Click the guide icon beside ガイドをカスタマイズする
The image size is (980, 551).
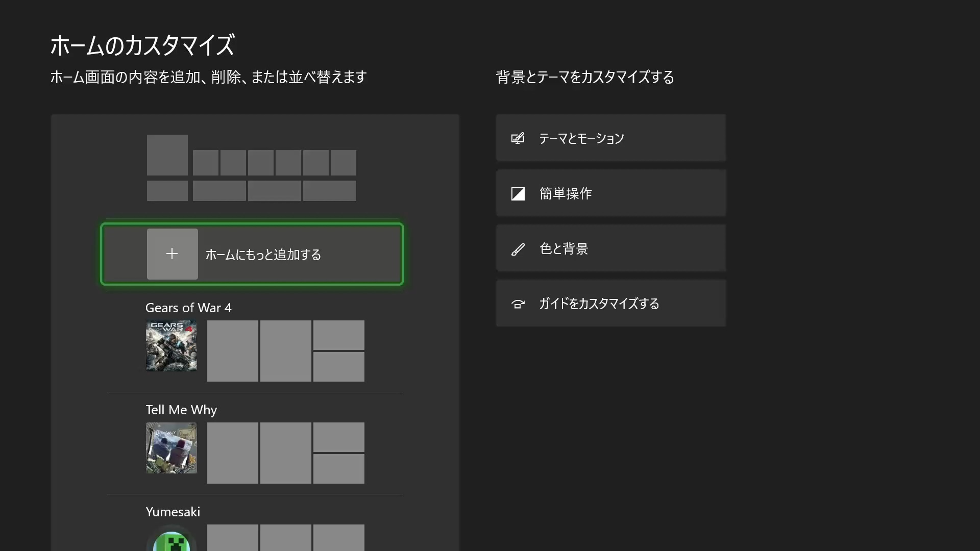[518, 304]
